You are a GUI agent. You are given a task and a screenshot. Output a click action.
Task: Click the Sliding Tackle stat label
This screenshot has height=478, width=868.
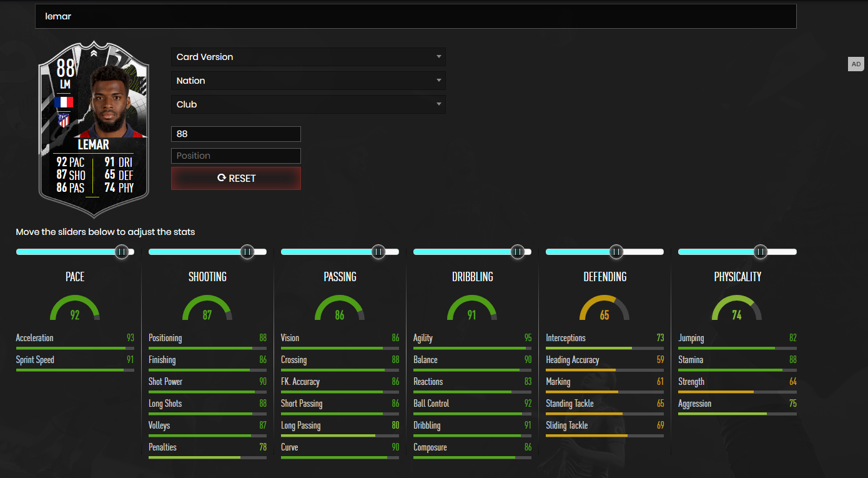click(x=567, y=426)
